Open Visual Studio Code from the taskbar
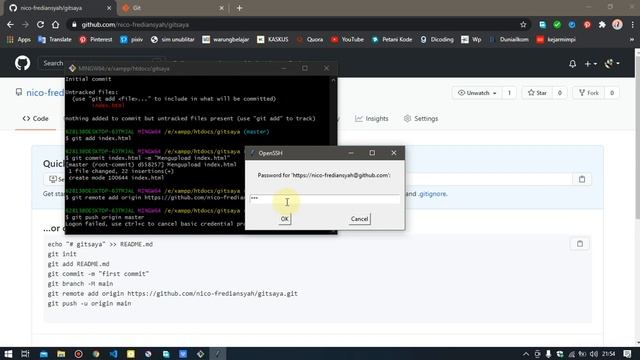Viewport: 640px width, 360px height. (x=113, y=354)
